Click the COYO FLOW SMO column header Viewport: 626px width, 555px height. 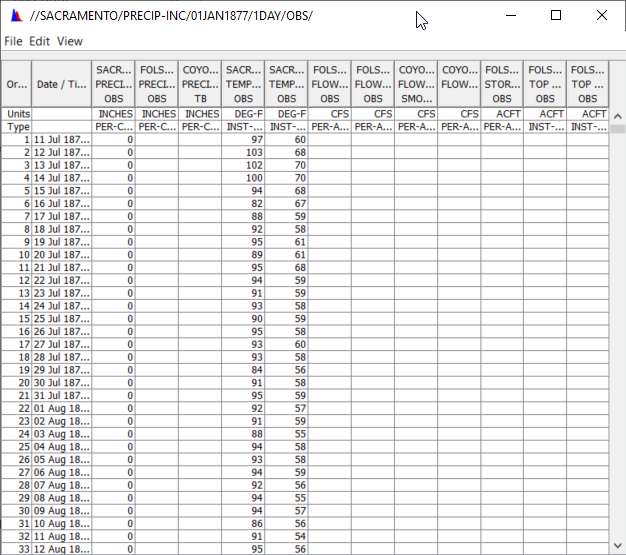[x=416, y=84]
